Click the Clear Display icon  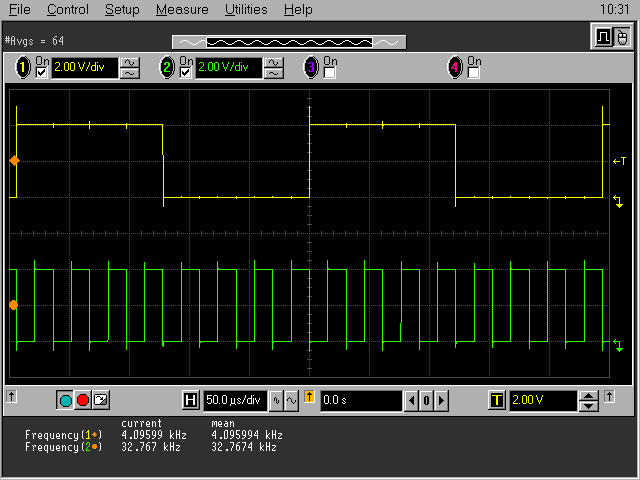point(100,400)
